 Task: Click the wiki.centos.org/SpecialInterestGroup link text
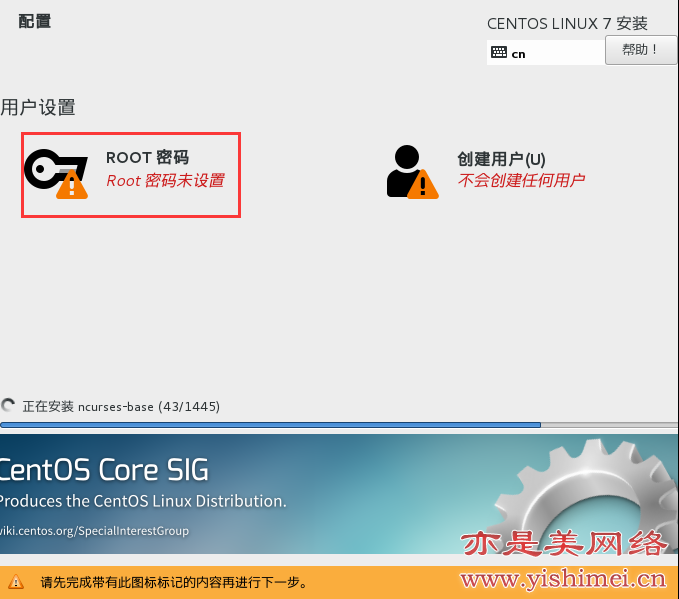[94, 531]
